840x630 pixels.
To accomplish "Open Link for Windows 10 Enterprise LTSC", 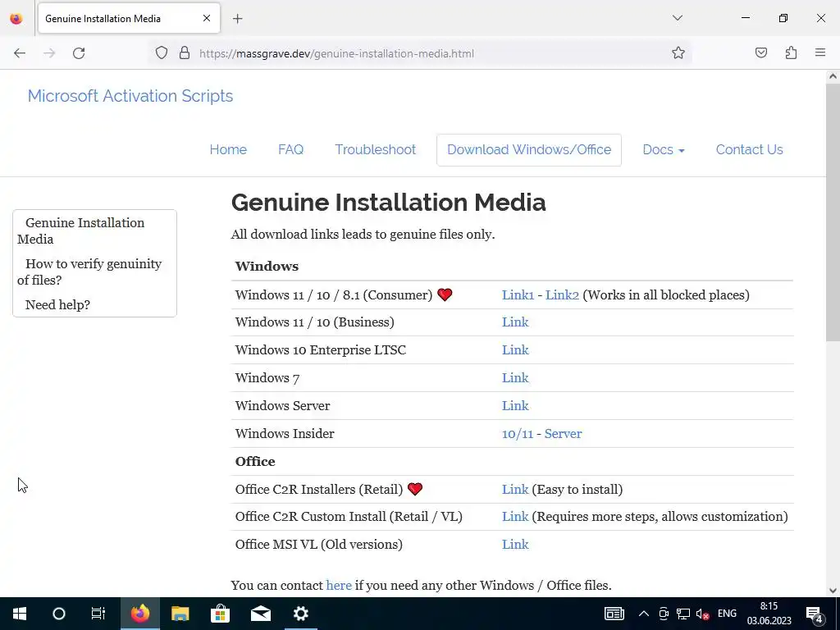I will tap(515, 349).
